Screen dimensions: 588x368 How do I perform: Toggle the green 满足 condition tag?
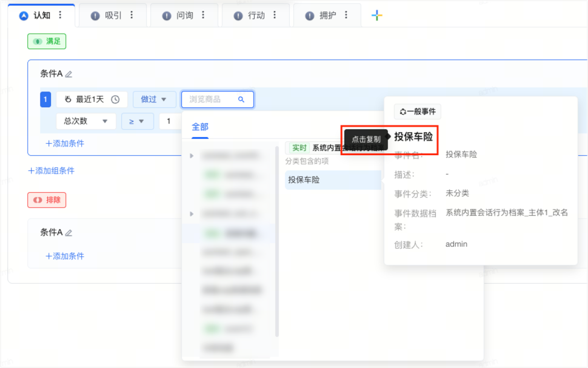click(47, 41)
